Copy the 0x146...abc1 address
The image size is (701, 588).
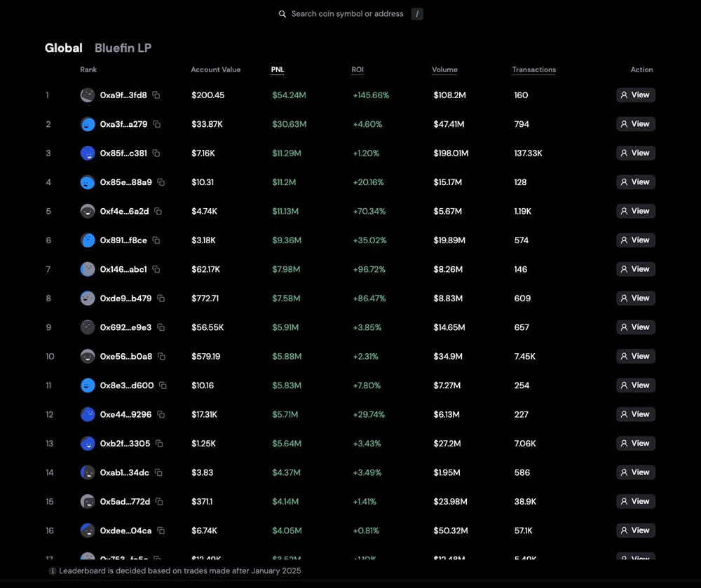(x=156, y=269)
